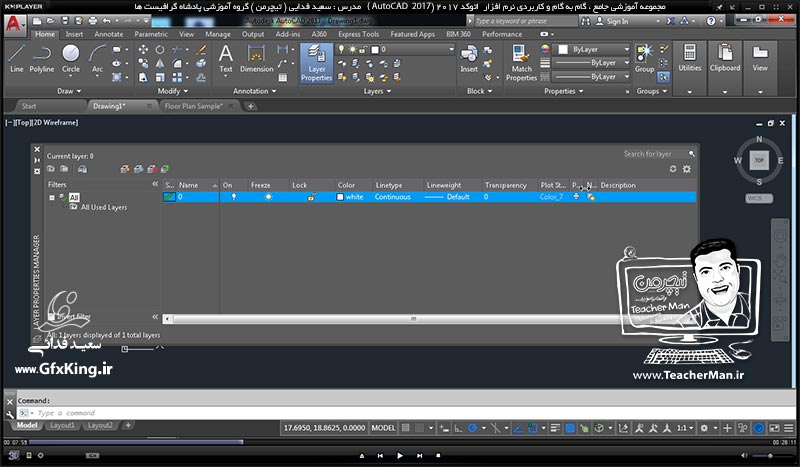Click the Erase tool icon
Screen dimensions: 800x467
coord(201,50)
